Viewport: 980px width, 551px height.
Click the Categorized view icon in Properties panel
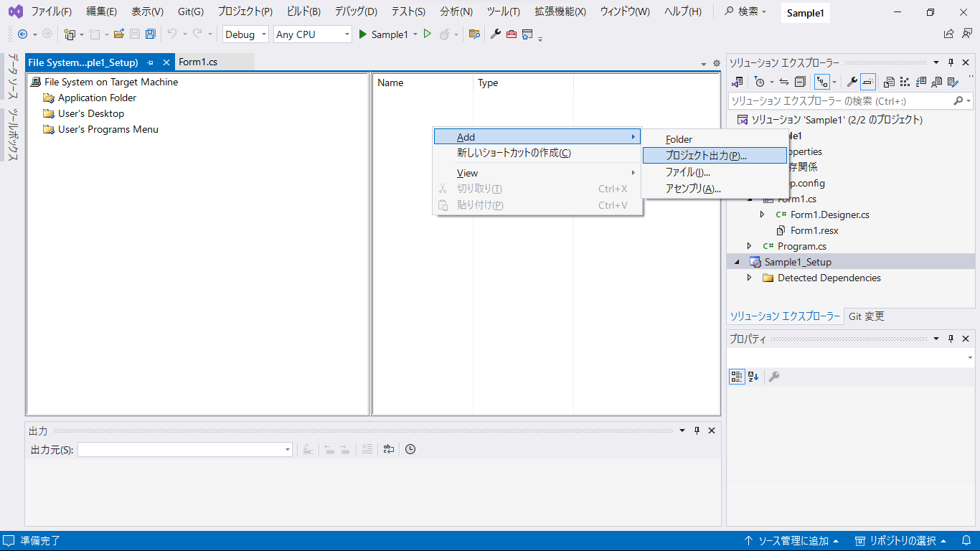[x=737, y=377]
